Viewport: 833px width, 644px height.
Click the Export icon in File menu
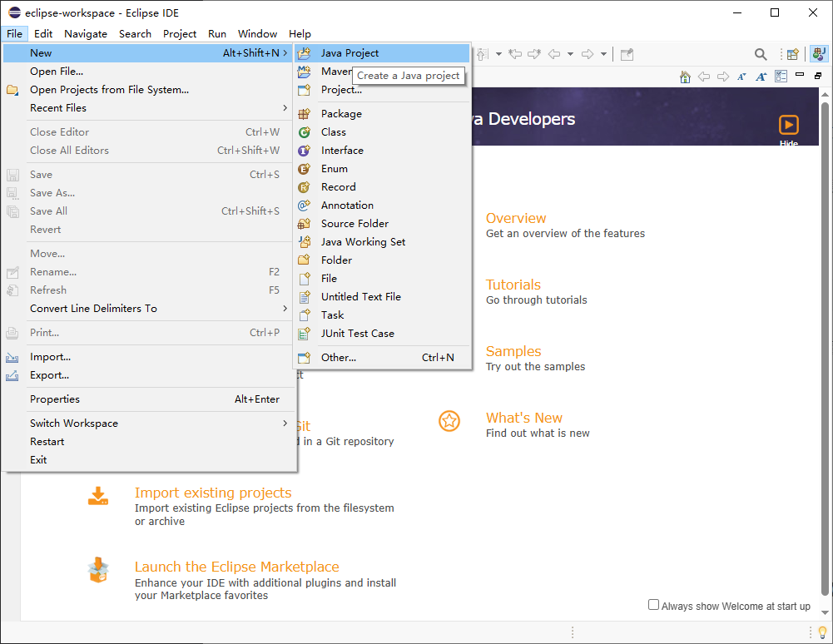point(12,376)
